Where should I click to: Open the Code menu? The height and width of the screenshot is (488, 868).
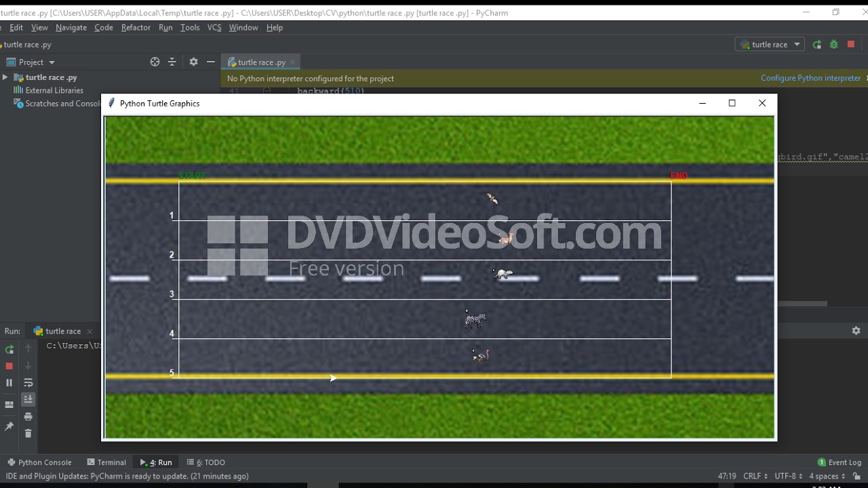click(104, 28)
